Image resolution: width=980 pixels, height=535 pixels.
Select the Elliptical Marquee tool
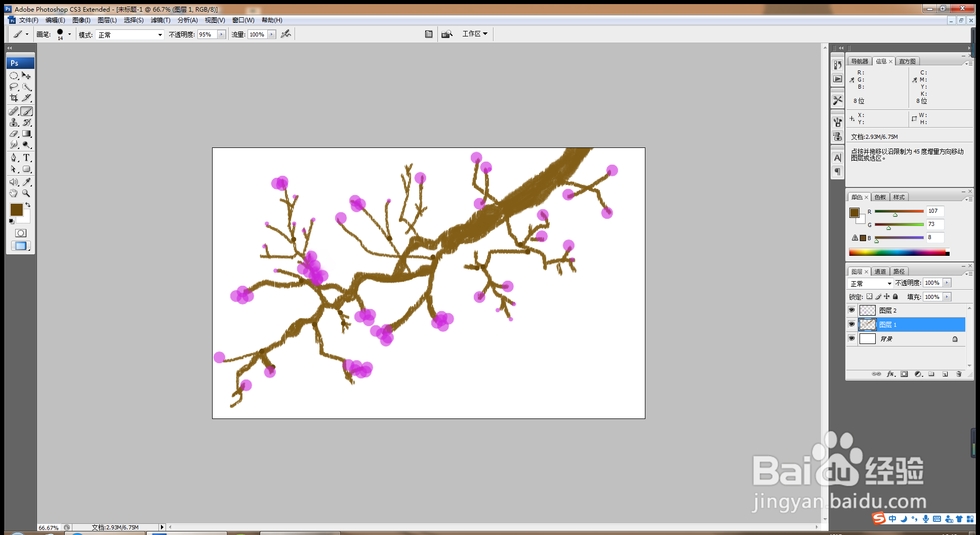tap(14, 75)
